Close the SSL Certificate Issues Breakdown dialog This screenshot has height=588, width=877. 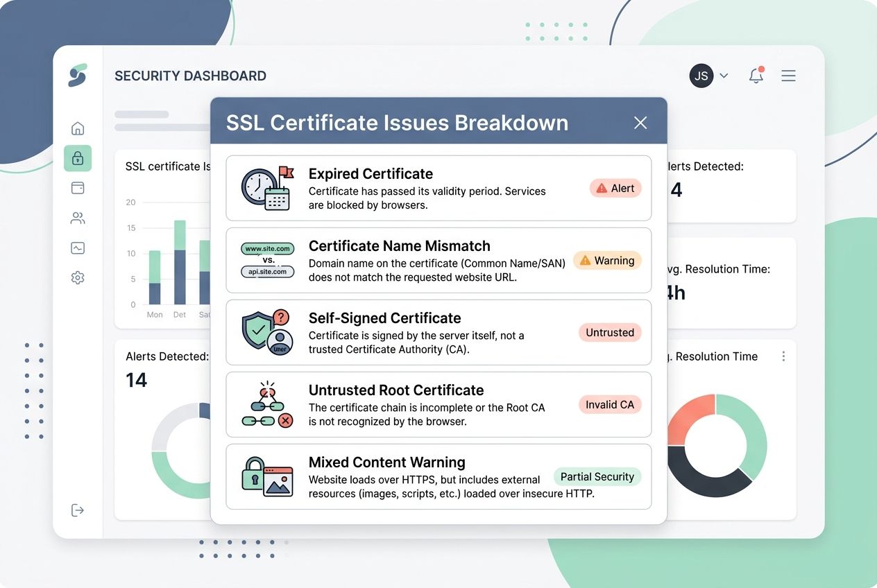point(640,122)
